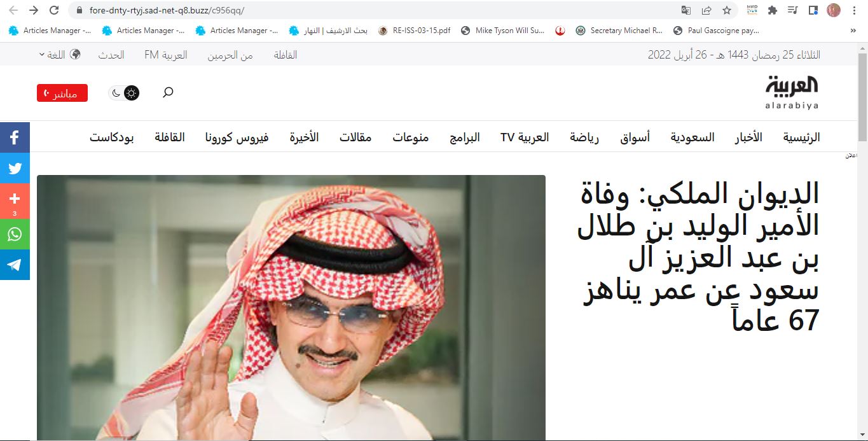Switch to dark mode moon toggle
The height and width of the screenshot is (441, 868).
coord(116,93)
